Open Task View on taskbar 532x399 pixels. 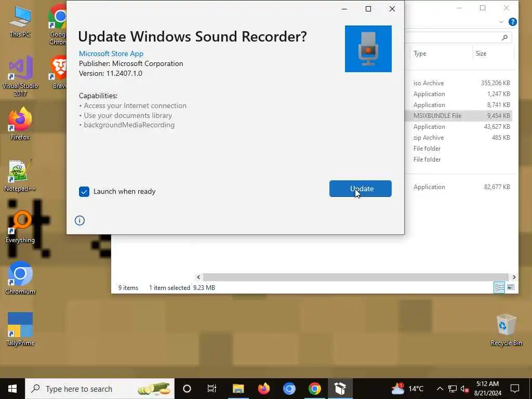tap(212, 389)
